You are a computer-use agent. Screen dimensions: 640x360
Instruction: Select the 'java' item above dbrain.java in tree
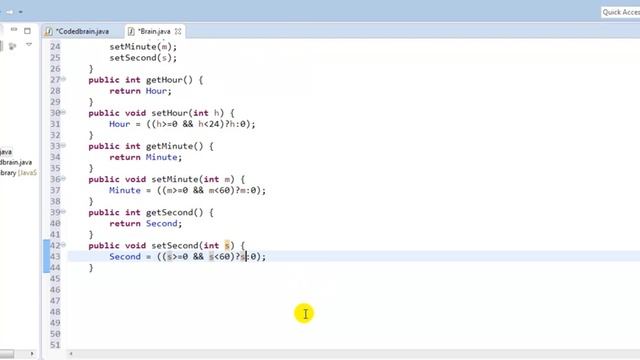point(6,152)
